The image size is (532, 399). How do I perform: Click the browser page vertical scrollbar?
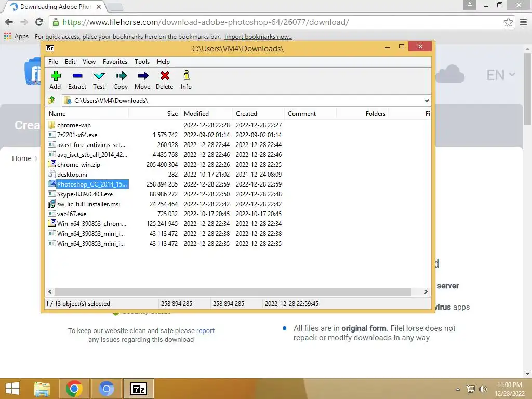pos(528,89)
